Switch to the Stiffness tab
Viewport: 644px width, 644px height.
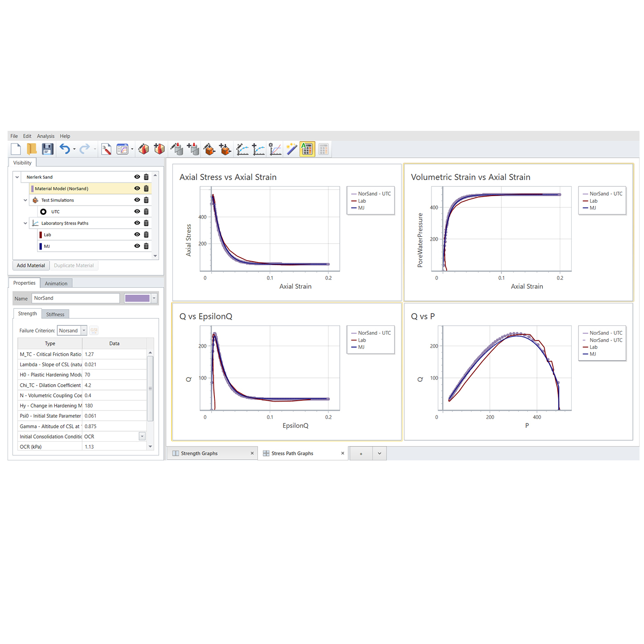tap(55, 314)
